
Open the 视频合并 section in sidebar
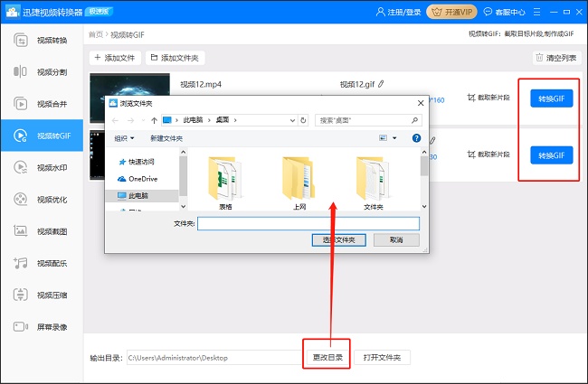(42, 104)
